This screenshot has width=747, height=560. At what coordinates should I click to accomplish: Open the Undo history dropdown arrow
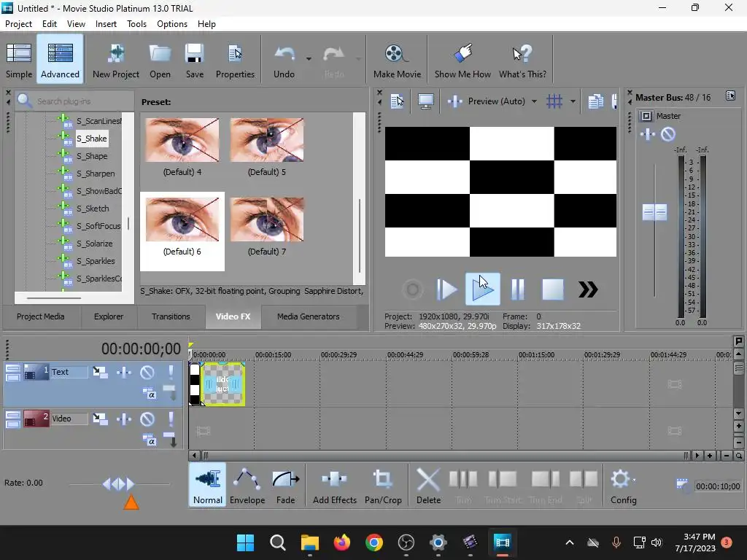click(x=309, y=59)
